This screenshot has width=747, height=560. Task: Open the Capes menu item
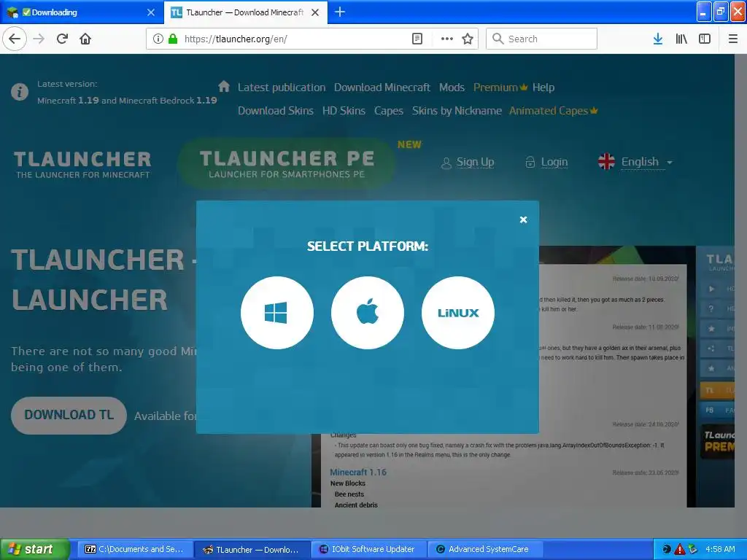click(x=389, y=111)
